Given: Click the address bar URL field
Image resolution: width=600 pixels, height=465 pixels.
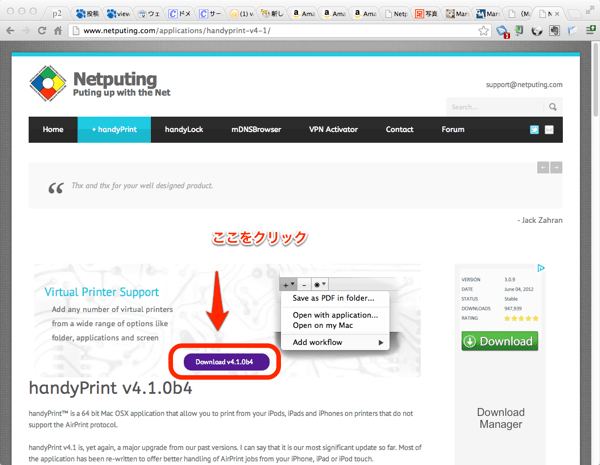Looking at the screenshot, I should click(274, 31).
